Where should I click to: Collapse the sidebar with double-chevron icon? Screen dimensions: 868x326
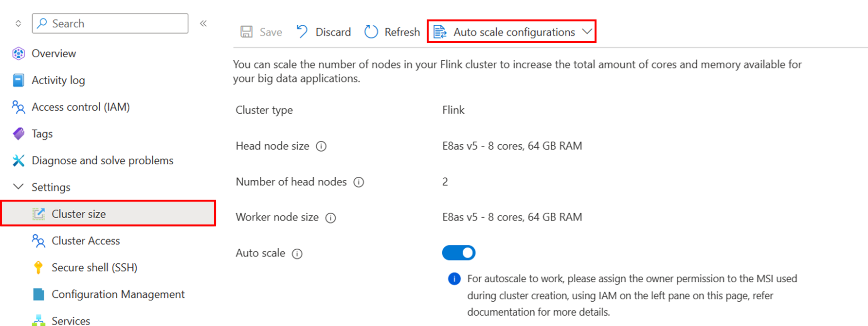coord(203,23)
